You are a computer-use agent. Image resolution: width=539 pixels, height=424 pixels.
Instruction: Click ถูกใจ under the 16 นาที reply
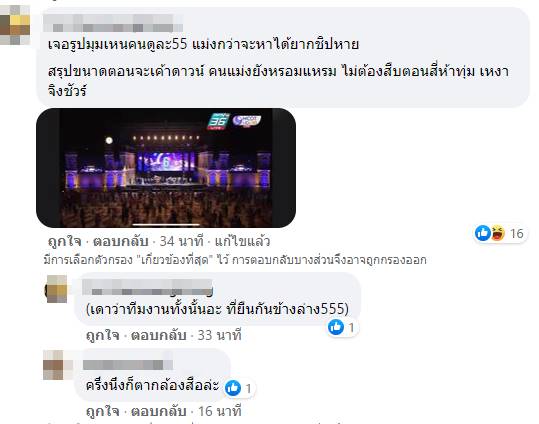coord(102,411)
